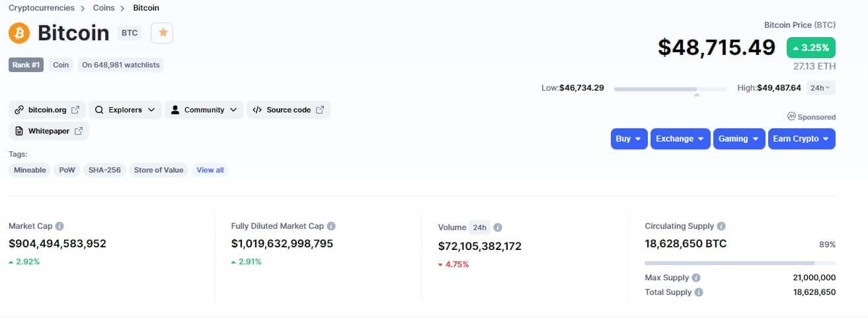Image resolution: width=868 pixels, height=322 pixels.
Task: Click the Bitcoin breadcrumb text
Action: (x=146, y=8)
